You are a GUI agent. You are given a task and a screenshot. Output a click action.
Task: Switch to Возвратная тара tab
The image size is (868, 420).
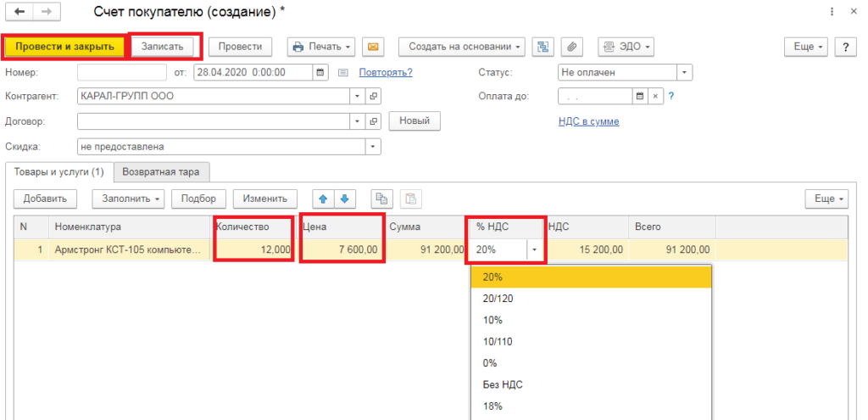161,172
